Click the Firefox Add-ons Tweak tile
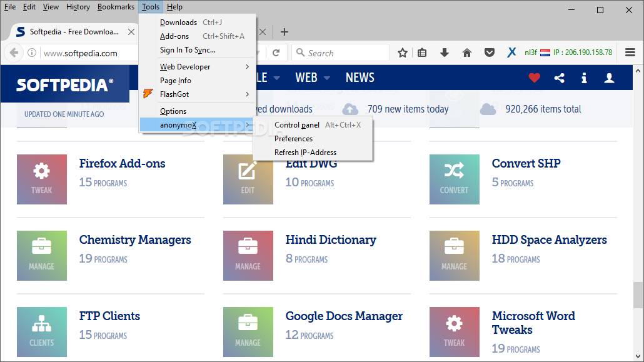The image size is (644, 362). coord(42,179)
